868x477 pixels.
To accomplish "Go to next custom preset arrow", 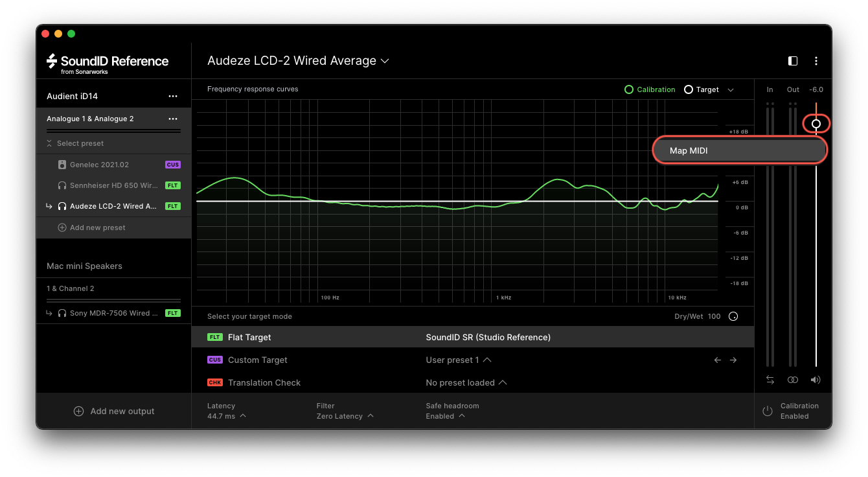I will point(733,360).
